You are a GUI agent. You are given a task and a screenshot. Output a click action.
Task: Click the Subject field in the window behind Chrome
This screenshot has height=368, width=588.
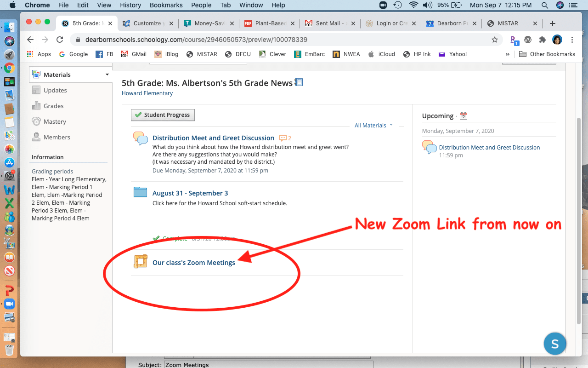(x=268, y=365)
